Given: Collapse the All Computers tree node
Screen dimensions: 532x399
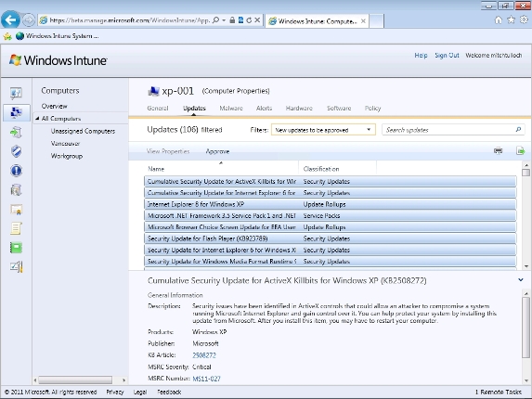Looking at the screenshot, I should coord(37,119).
